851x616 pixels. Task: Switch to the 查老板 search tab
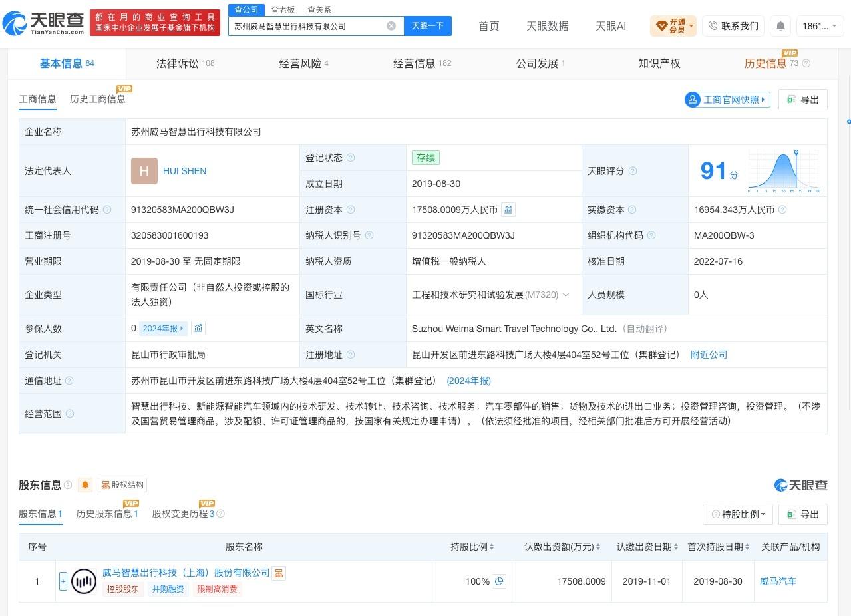click(283, 10)
